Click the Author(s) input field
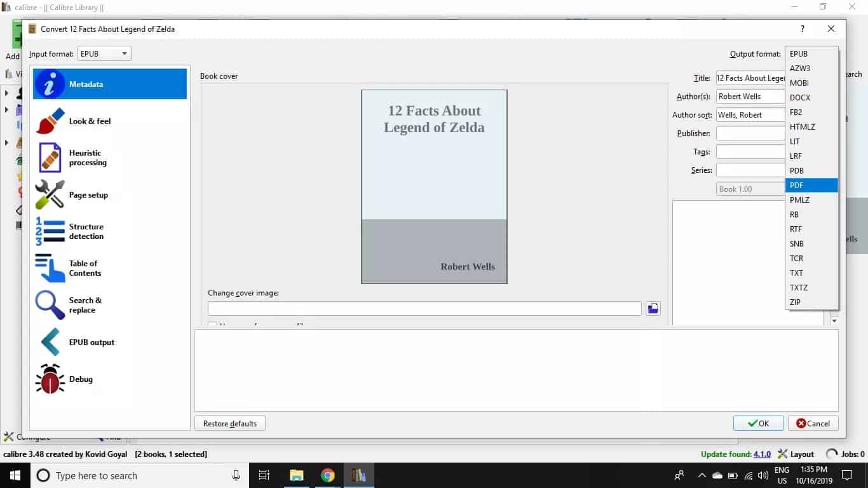 (750, 97)
